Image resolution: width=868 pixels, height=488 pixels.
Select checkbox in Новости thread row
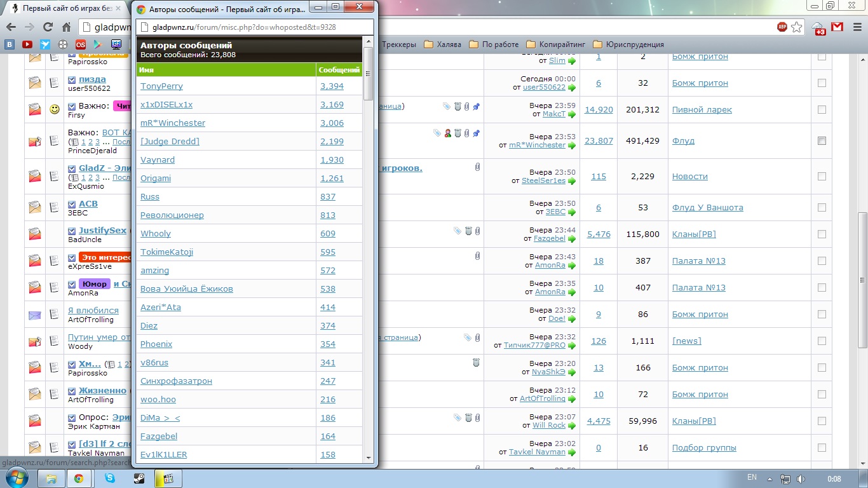[822, 176]
